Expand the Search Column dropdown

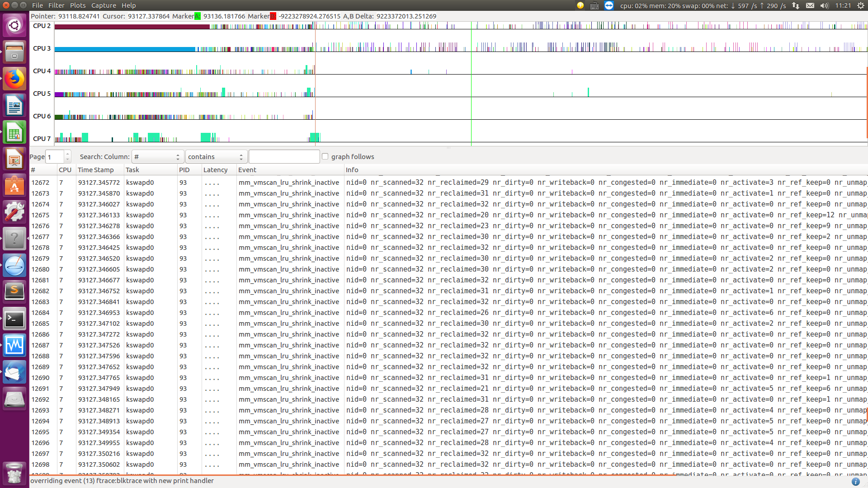[157, 157]
